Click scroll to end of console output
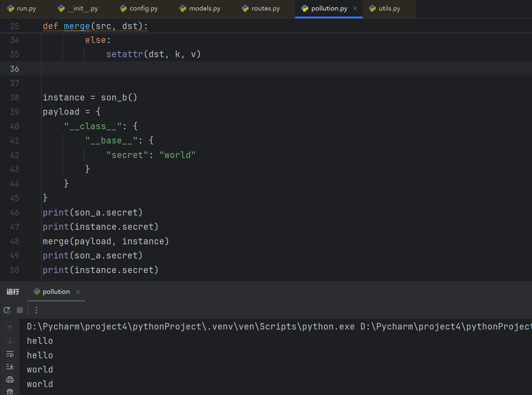 click(x=10, y=367)
